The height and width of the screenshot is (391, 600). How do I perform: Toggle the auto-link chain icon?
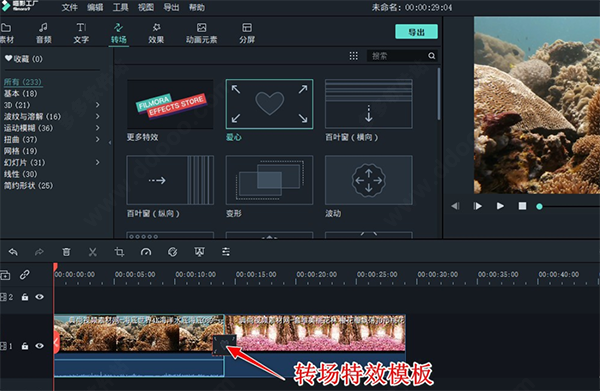[x=25, y=275]
